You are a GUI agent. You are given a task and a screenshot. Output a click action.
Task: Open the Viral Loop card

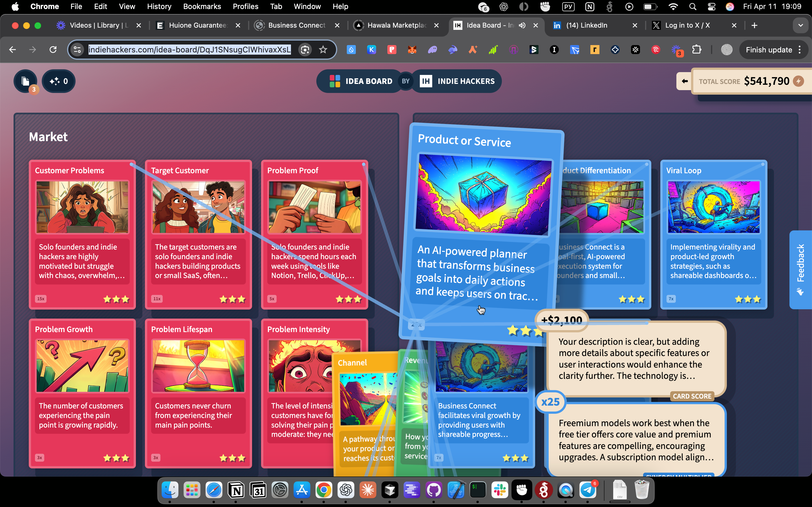point(713,234)
